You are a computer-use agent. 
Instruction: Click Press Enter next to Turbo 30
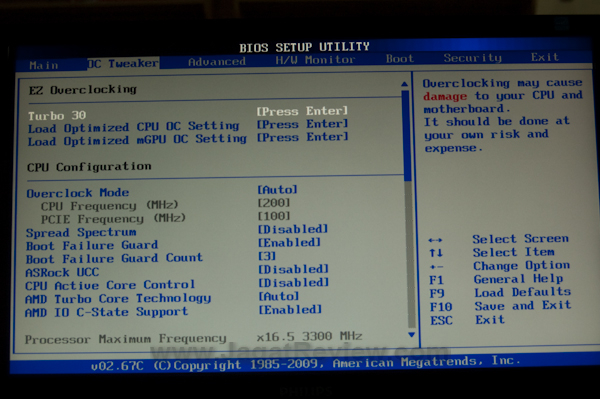(x=302, y=111)
